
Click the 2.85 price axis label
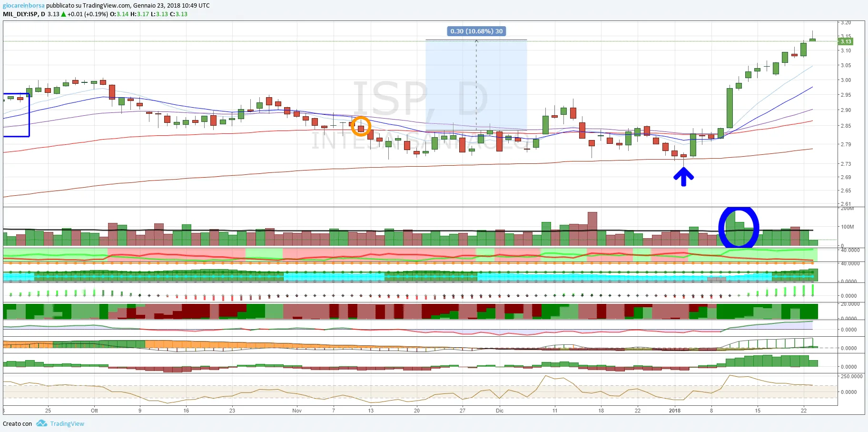846,126
